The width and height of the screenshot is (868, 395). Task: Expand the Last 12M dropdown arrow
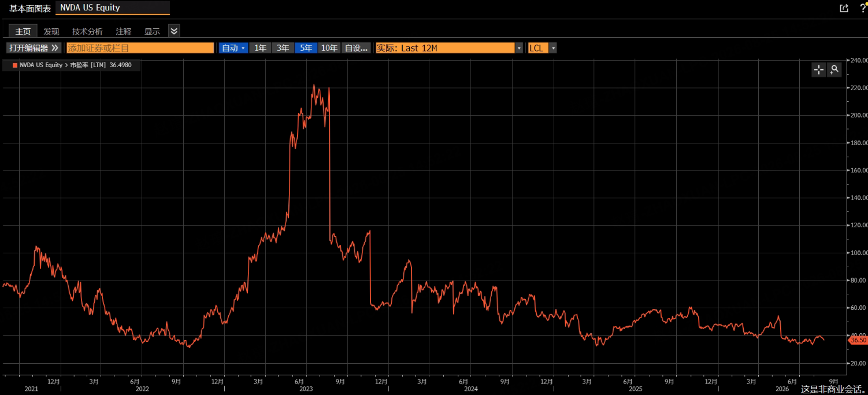(x=519, y=48)
